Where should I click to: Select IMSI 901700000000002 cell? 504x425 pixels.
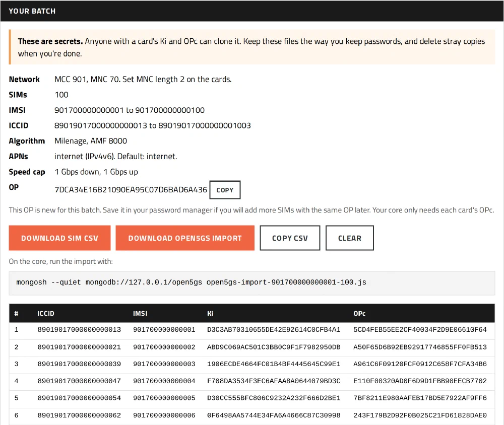[x=164, y=347]
